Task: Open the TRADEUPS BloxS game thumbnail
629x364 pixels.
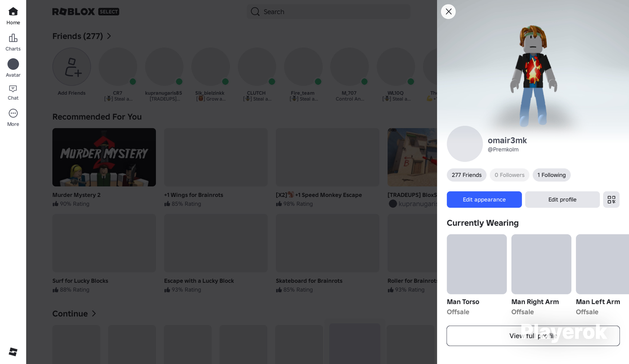Action: (412, 157)
